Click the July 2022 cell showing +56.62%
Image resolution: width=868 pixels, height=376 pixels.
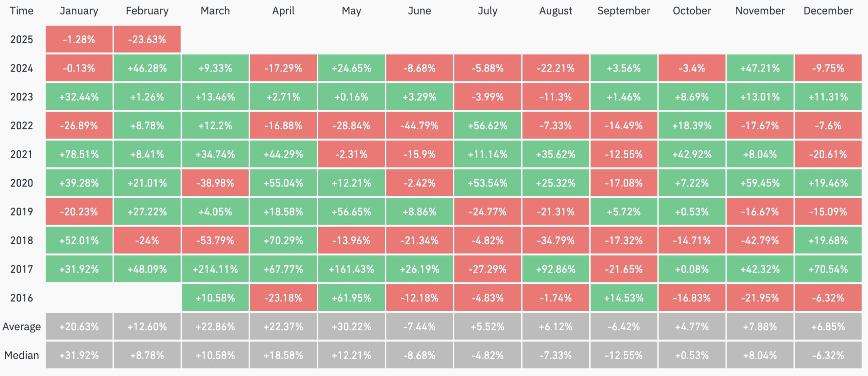(x=488, y=126)
